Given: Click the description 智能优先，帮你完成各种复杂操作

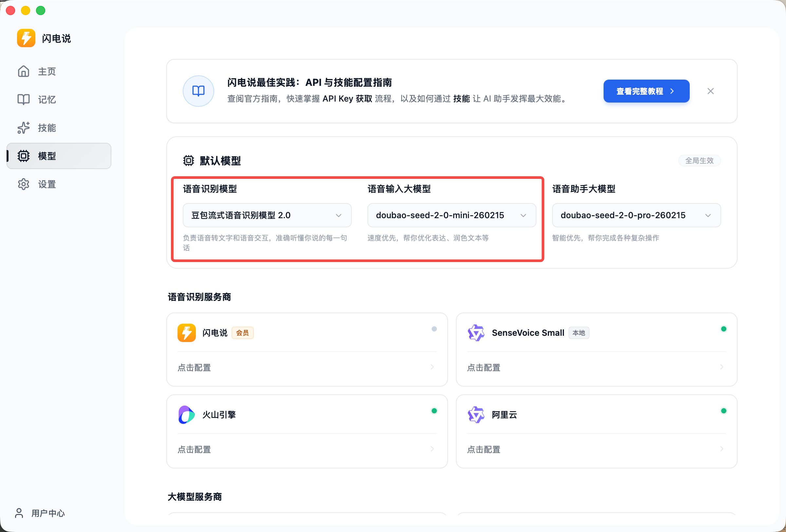Looking at the screenshot, I should [606, 238].
